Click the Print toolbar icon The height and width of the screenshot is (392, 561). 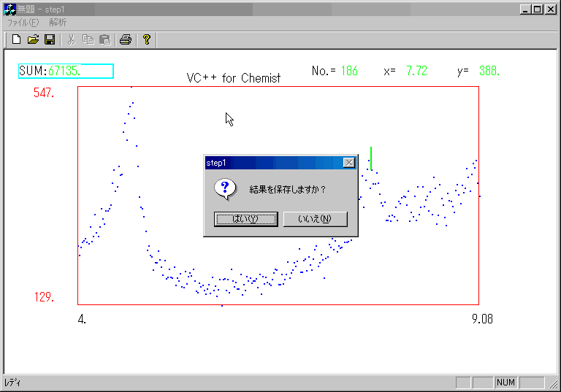tap(126, 39)
